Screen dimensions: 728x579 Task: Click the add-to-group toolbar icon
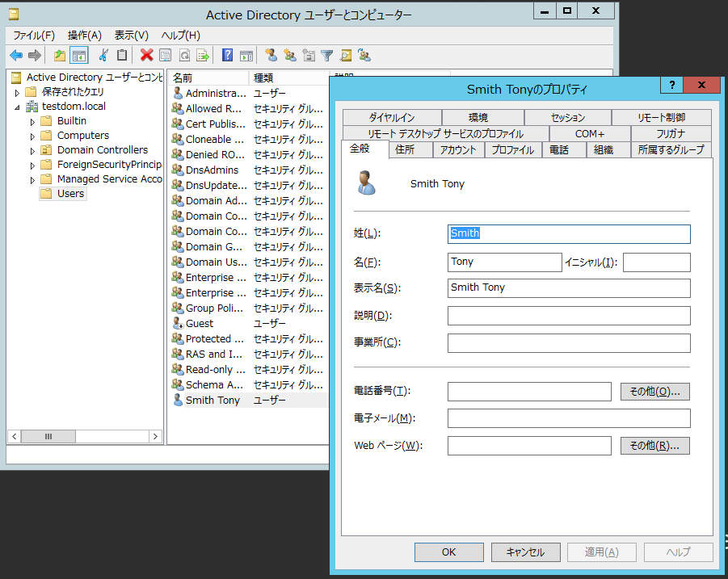pyautogui.click(x=364, y=56)
